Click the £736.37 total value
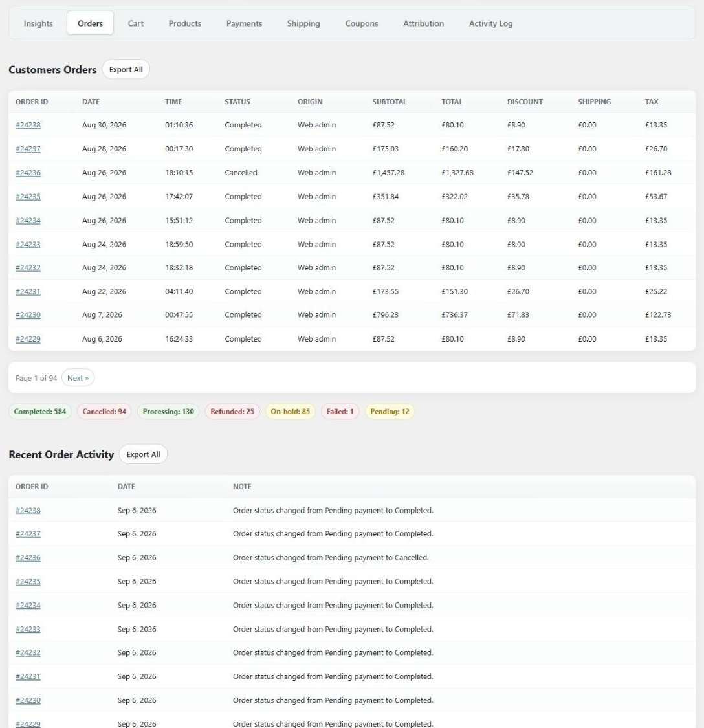This screenshot has height=728, width=704. pyautogui.click(x=455, y=314)
